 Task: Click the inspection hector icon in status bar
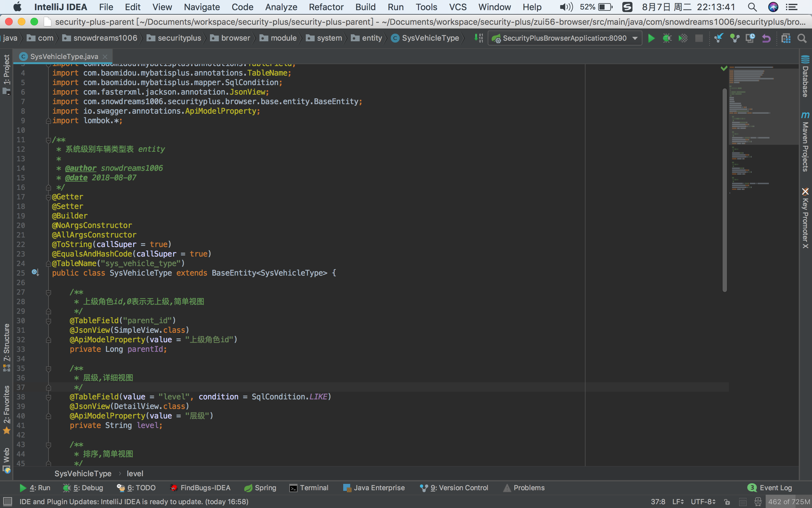(758, 502)
